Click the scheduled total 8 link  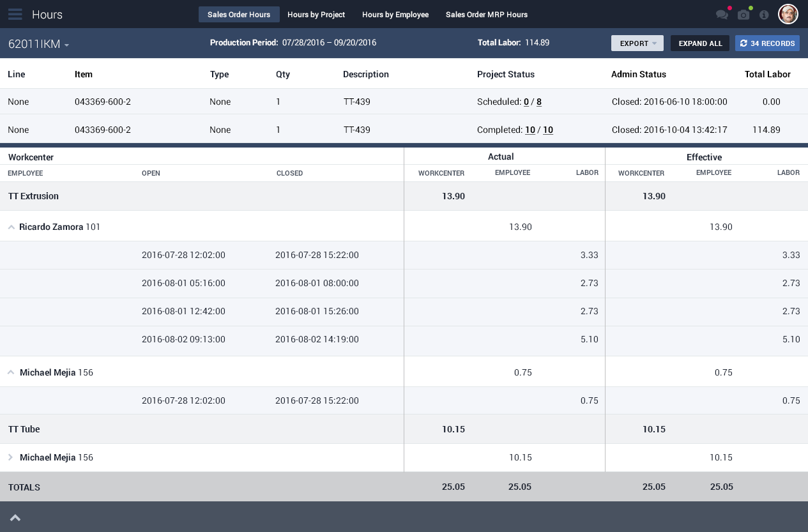click(x=539, y=102)
